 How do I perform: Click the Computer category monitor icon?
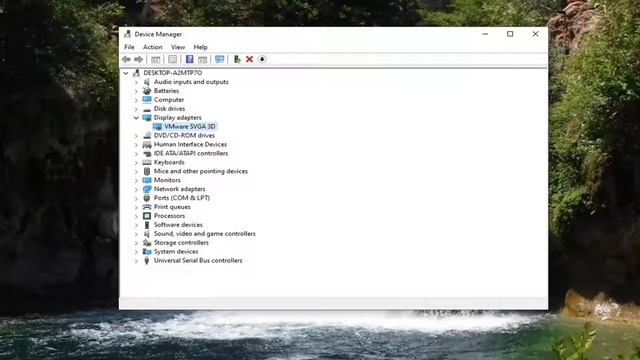[147, 100]
